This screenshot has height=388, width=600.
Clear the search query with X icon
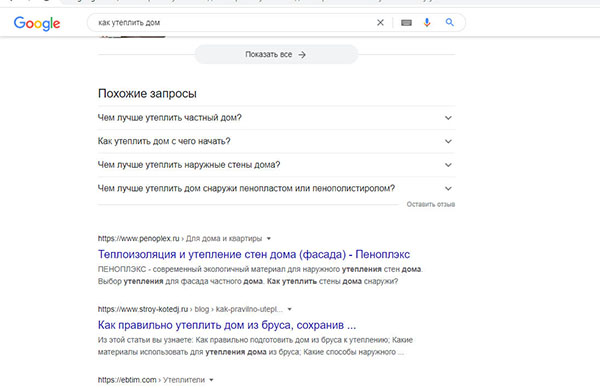click(x=380, y=23)
